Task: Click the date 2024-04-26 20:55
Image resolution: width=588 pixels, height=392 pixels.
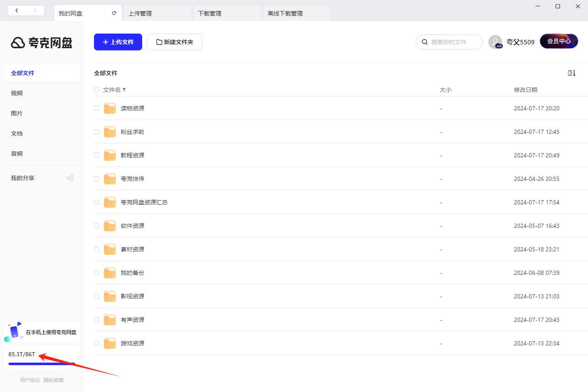Action: tap(536, 179)
